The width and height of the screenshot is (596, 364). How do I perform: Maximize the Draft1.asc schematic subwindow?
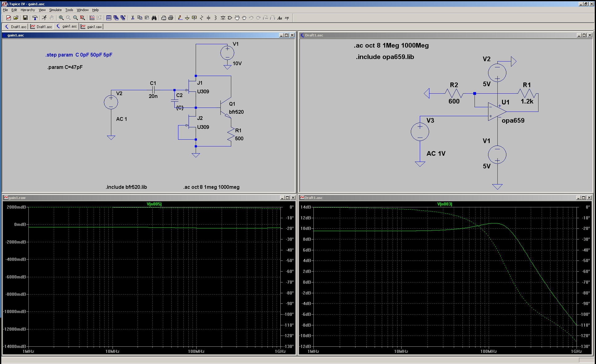pyautogui.click(x=584, y=35)
